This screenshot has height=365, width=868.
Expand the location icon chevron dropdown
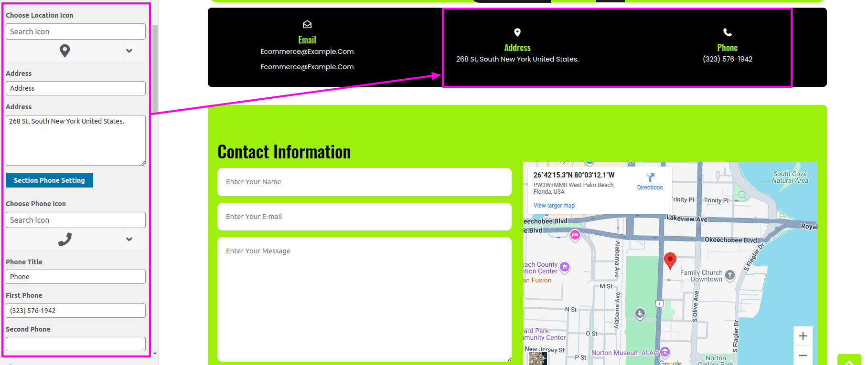[x=129, y=51]
